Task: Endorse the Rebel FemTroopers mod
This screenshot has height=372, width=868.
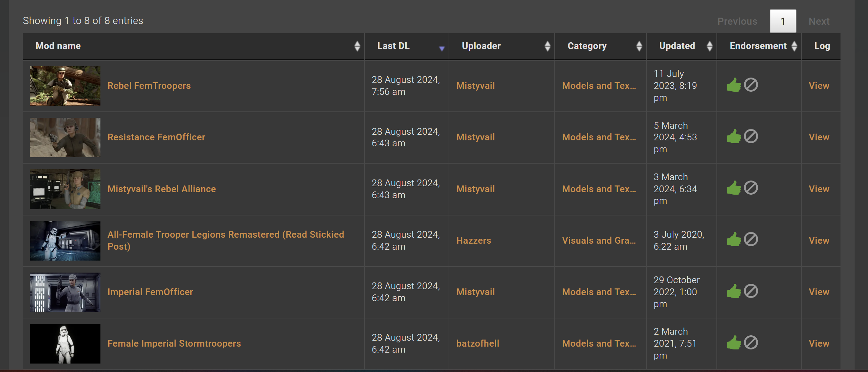Action: [734, 85]
